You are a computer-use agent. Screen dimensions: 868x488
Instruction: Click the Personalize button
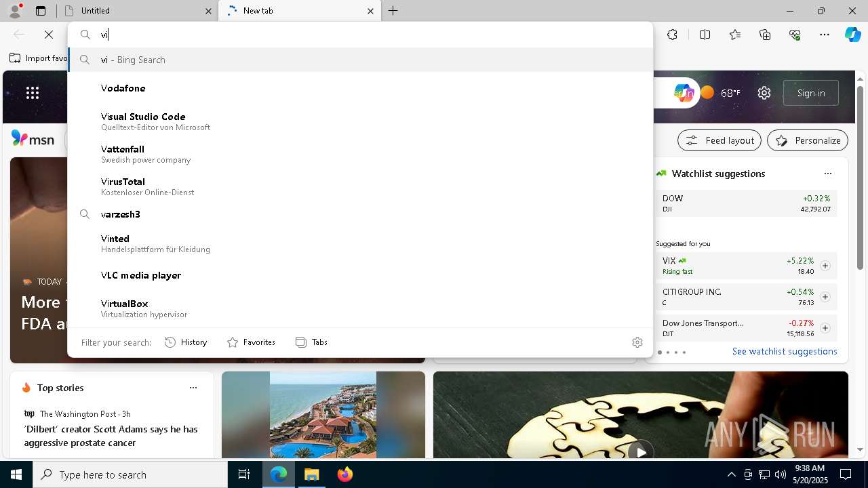(808, 140)
